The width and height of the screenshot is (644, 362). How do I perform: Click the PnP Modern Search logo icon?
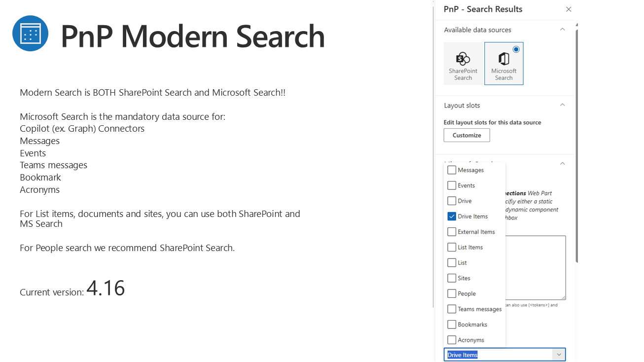coord(30,34)
